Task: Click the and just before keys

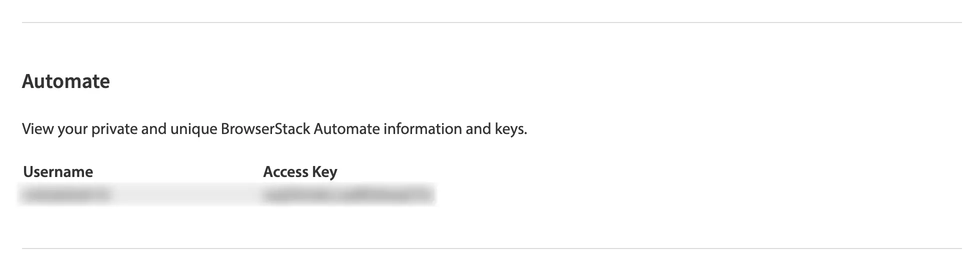Action: [x=478, y=129]
